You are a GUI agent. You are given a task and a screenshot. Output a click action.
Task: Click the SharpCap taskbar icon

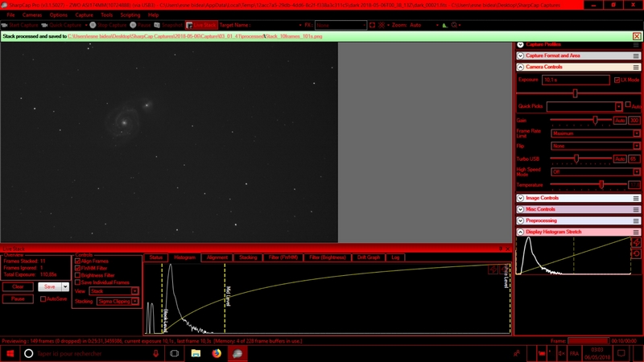point(237,353)
